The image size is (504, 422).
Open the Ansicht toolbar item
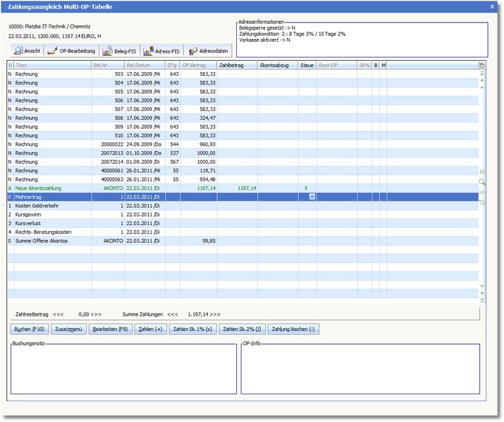28,51
